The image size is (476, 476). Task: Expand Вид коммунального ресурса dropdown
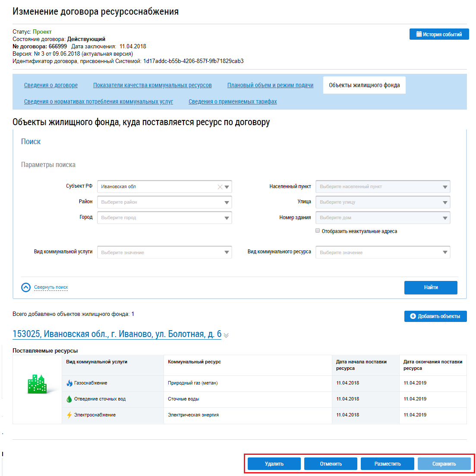445,252
